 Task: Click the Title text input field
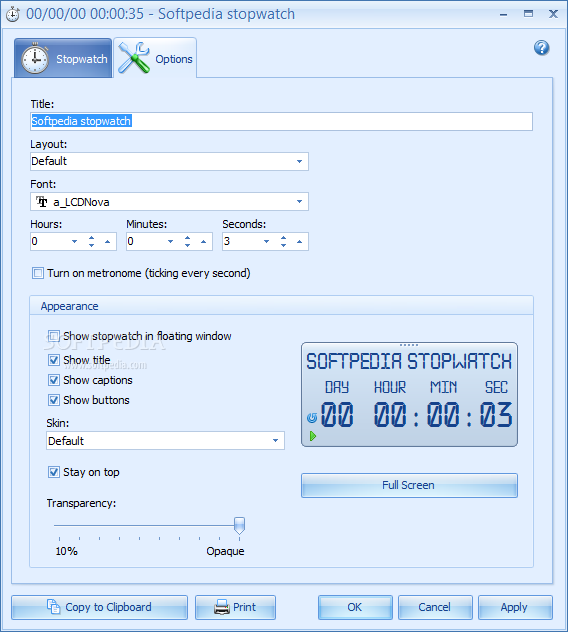click(x=281, y=121)
